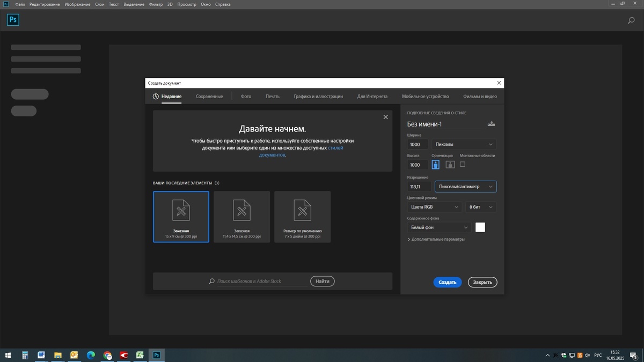Switch to the Сохраненные tab
Image resolution: width=644 pixels, height=362 pixels.
[x=209, y=97]
